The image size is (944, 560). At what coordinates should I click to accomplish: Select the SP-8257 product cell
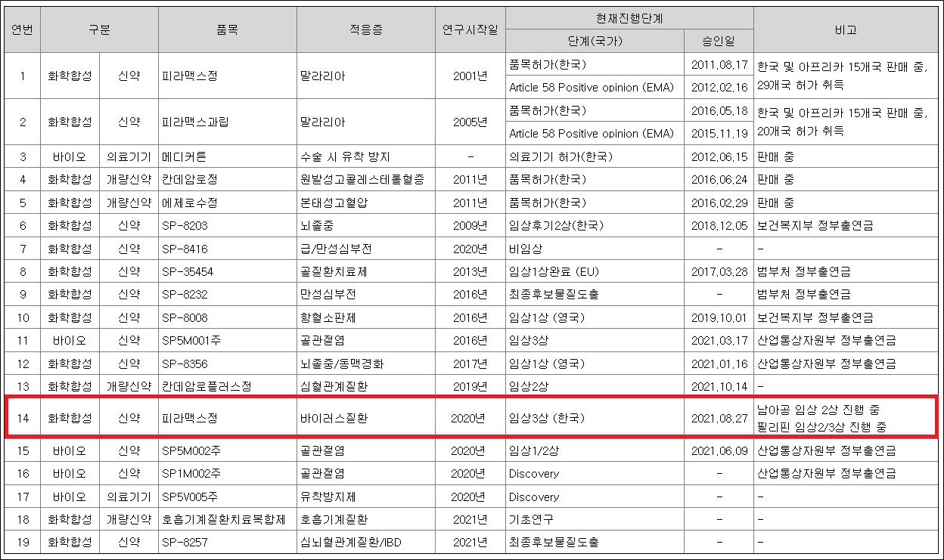(x=227, y=542)
